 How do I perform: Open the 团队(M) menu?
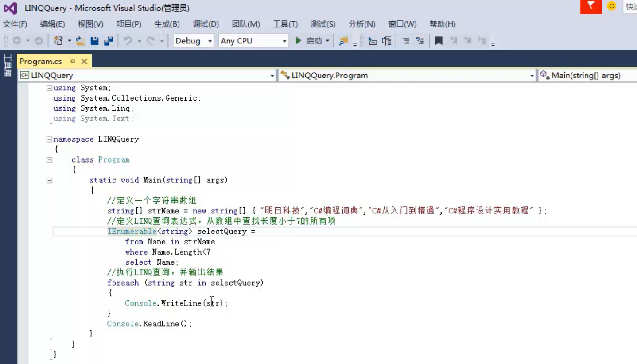(246, 24)
